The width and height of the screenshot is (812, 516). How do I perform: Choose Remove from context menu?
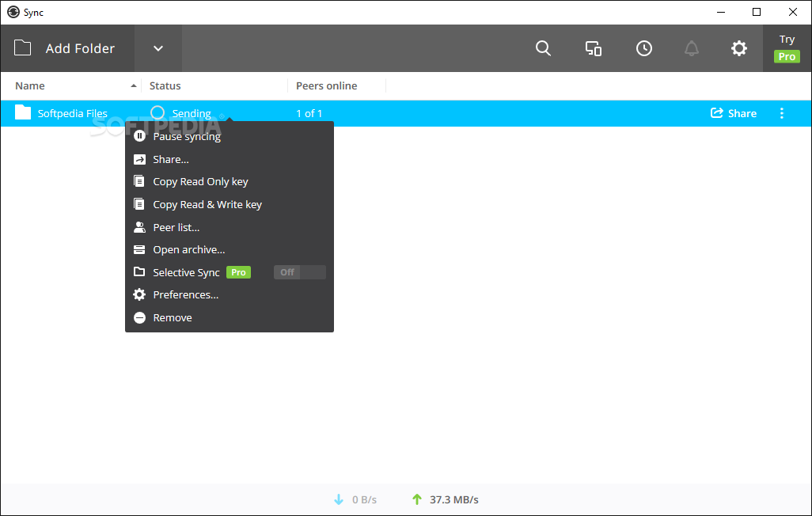[x=230, y=317]
